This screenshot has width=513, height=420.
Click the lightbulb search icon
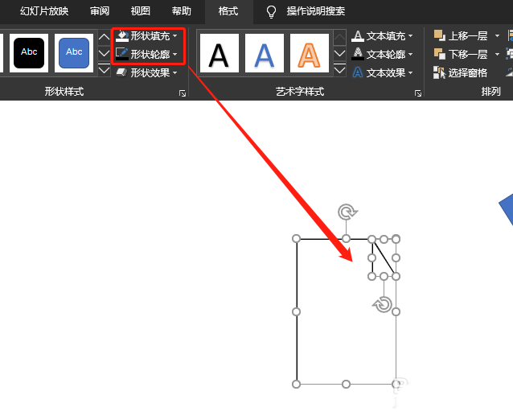(x=271, y=12)
